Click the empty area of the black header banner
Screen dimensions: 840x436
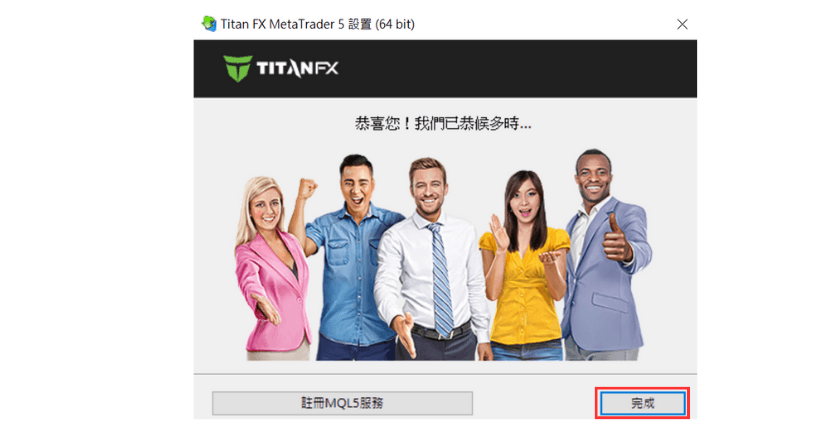point(514,69)
